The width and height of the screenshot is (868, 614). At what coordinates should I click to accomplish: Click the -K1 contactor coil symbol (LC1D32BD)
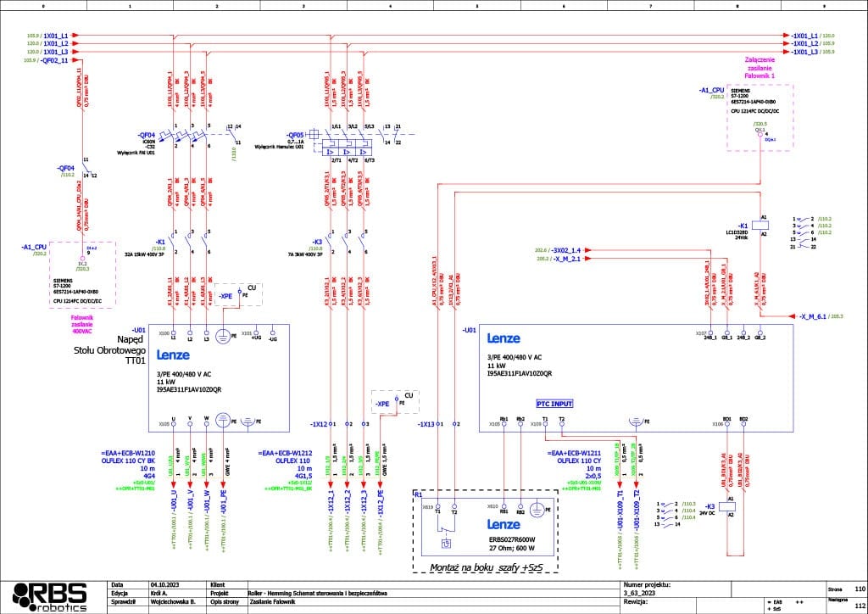pos(763,226)
